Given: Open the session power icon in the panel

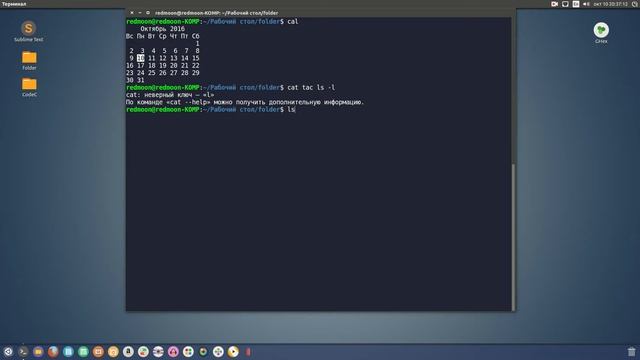Looking at the screenshot, I should (x=635, y=4).
